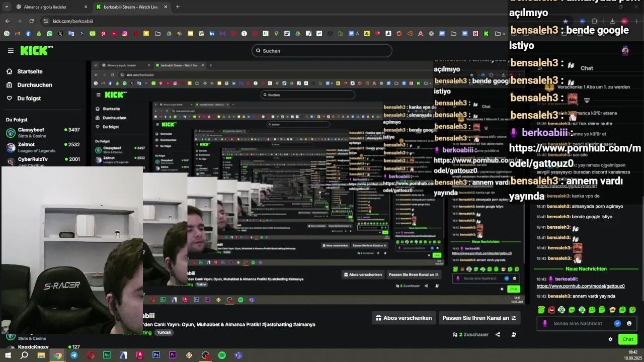Open the Facebook bookmark icon

click(x=28, y=34)
